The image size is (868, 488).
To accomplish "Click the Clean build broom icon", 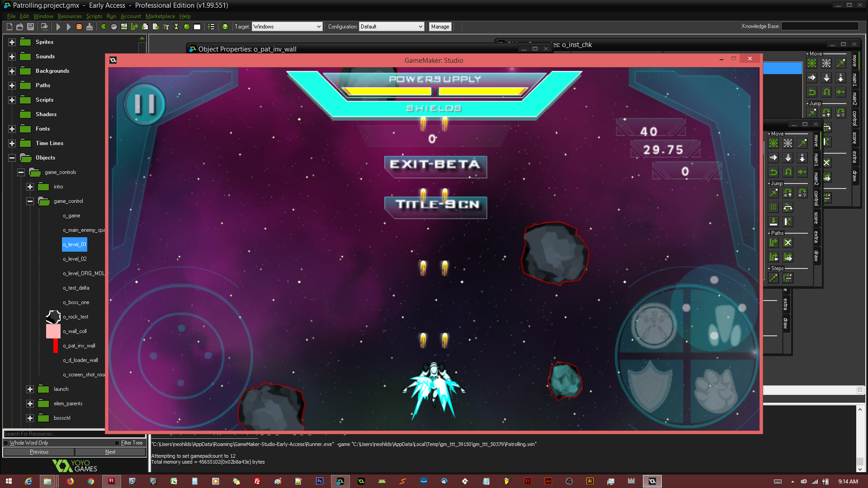I will tap(90, 27).
